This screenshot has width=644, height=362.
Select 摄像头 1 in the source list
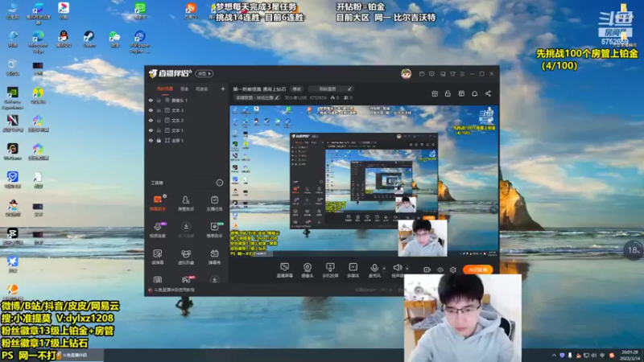pos(180,100)
